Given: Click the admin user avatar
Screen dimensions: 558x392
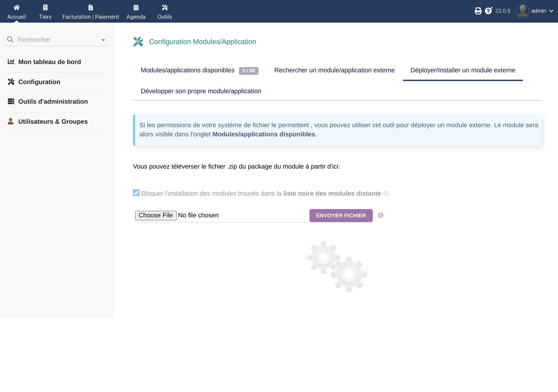Looking at the screenshot, I should pyautogui.click(x=522, y=11).
